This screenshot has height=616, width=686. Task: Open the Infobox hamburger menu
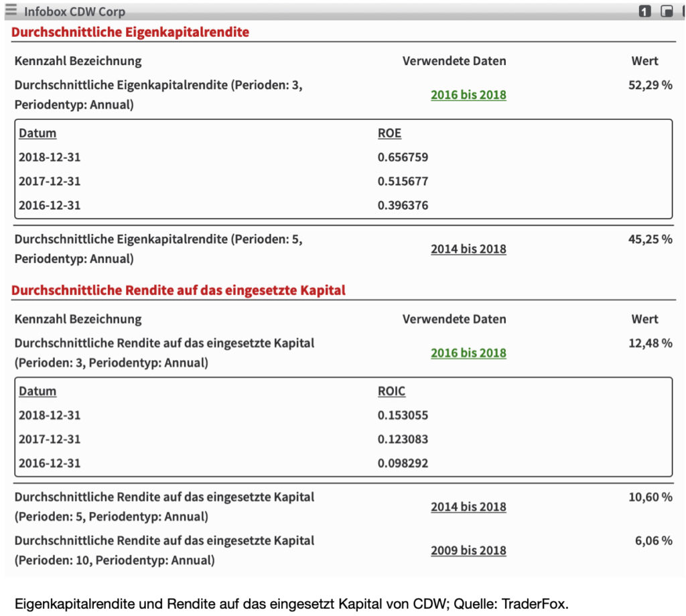pyautogui.click(x=11, y=10)
